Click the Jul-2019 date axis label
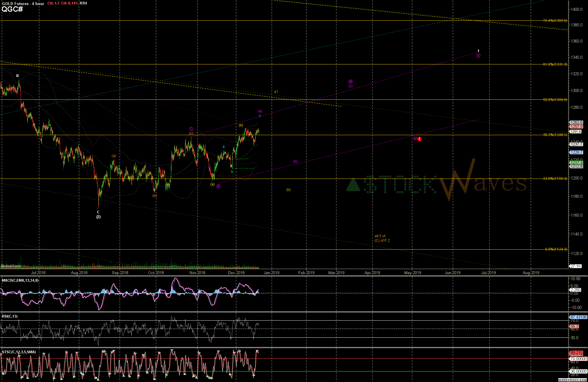This screenshot has height=382, width=588. tap(489, 273)
